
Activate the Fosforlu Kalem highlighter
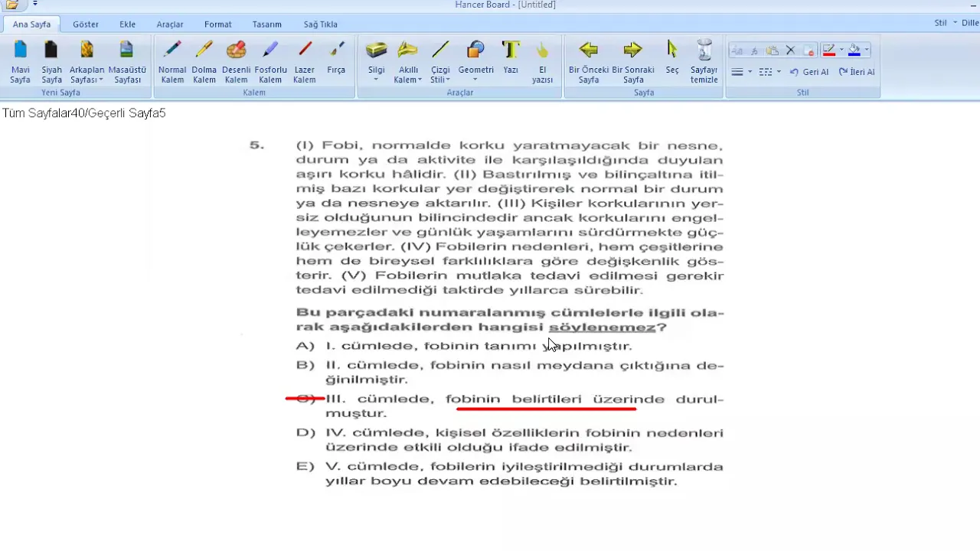point(270,62)
